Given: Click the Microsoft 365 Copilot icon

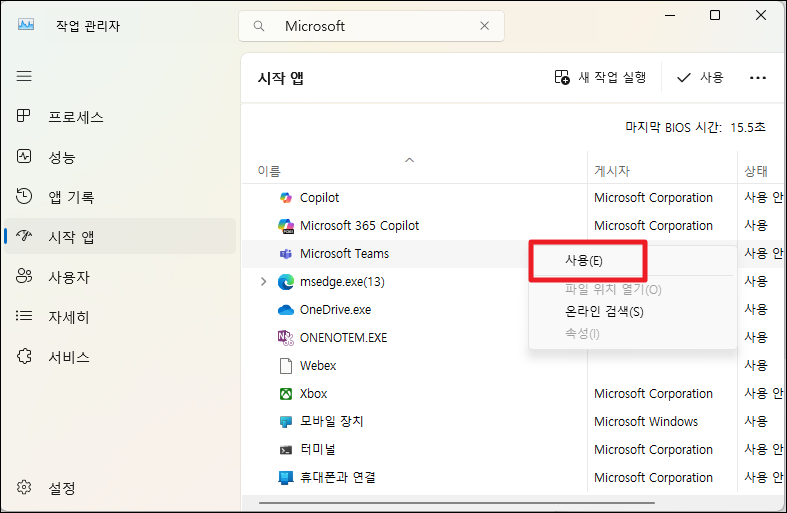Looking at the screenshot, I should coord(286,226).
